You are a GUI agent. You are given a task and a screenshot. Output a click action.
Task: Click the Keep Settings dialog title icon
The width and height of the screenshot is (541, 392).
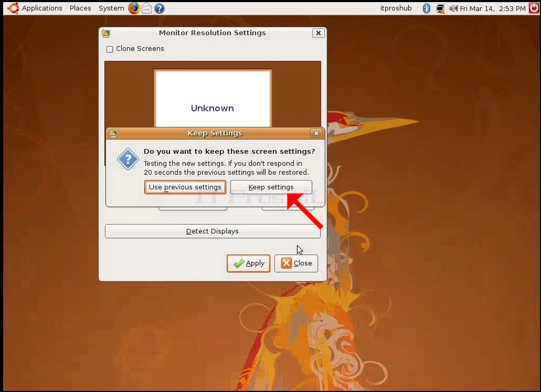[x=113, y=133]
